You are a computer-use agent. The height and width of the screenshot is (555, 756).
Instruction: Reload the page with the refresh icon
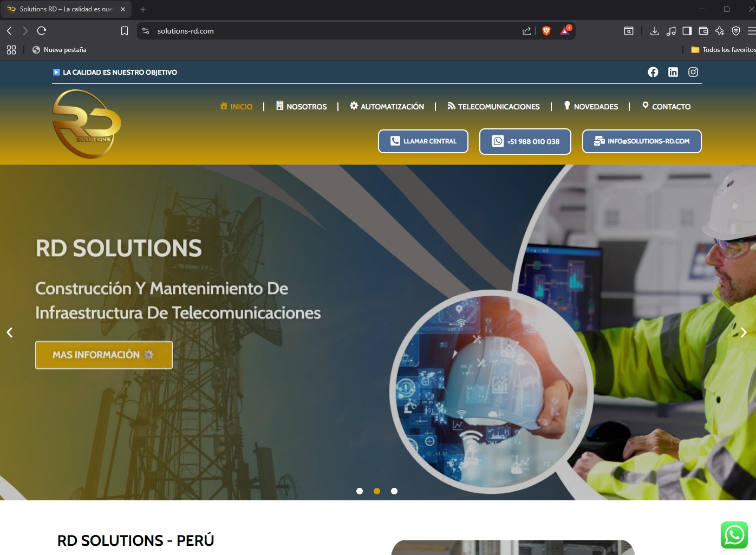[42, 31]
